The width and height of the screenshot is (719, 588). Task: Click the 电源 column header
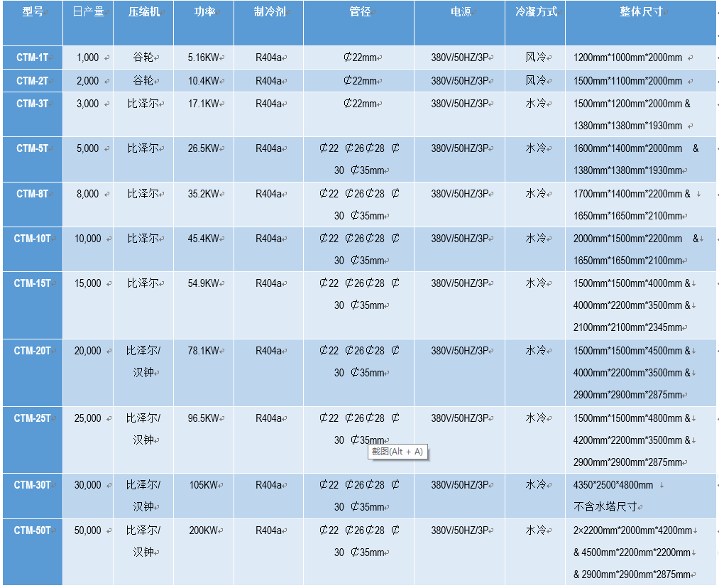[460, 12]
